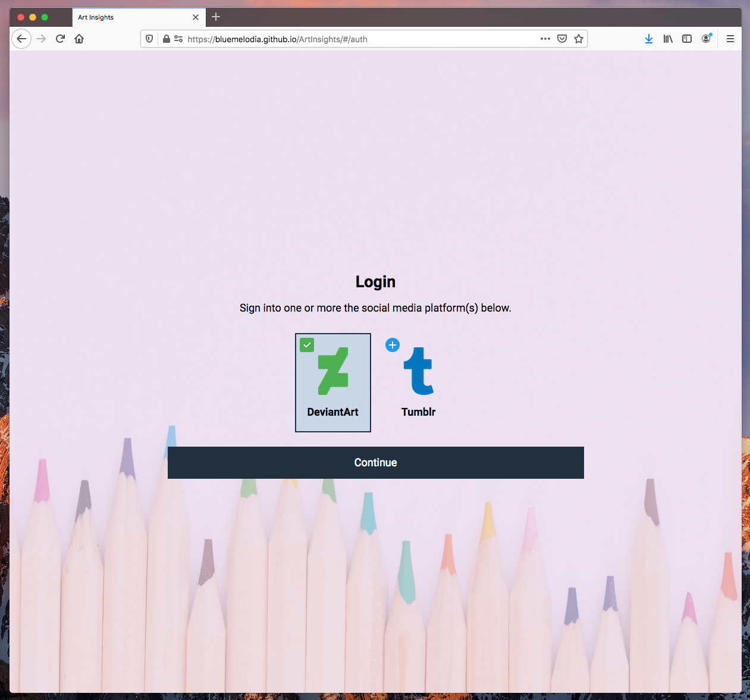Open Firefox account menu
The image size is (750, 700).
(706, 39)
